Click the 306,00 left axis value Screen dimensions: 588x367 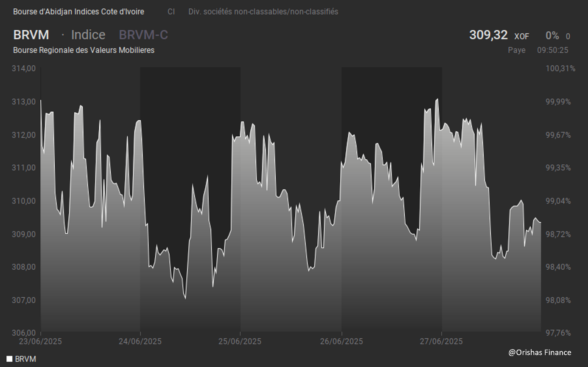(24, 333)
